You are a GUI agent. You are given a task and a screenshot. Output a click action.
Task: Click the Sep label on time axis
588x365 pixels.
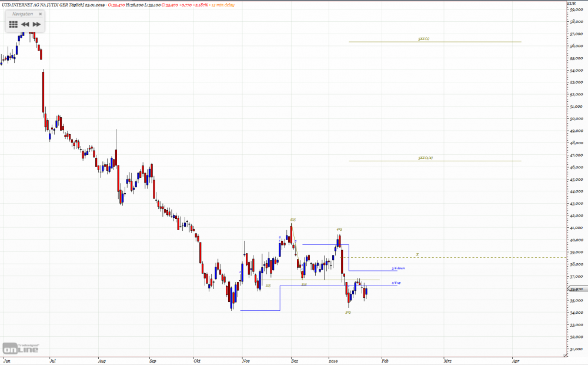pyautogui.click(x=153, y=361)
